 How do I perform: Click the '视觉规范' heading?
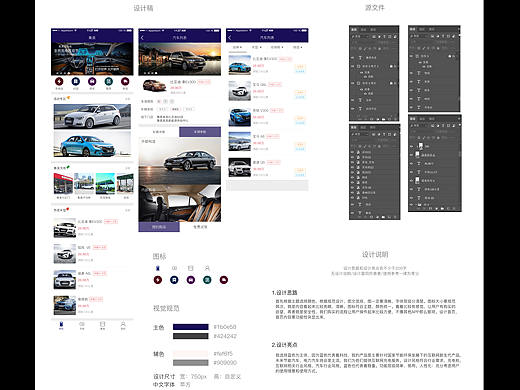coord(166,308)
